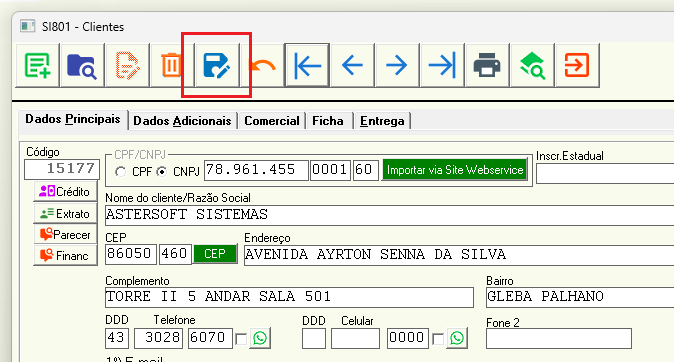Jump to last record arrow icon

442,65
